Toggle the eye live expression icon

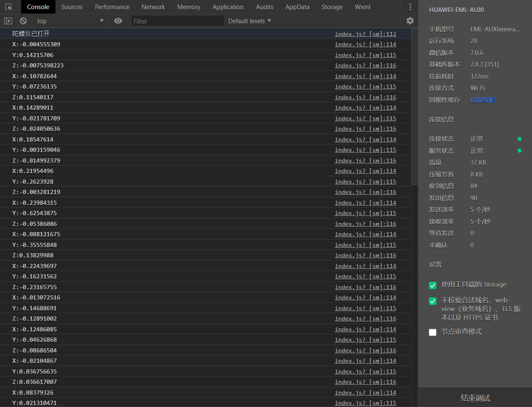point(118,21)
